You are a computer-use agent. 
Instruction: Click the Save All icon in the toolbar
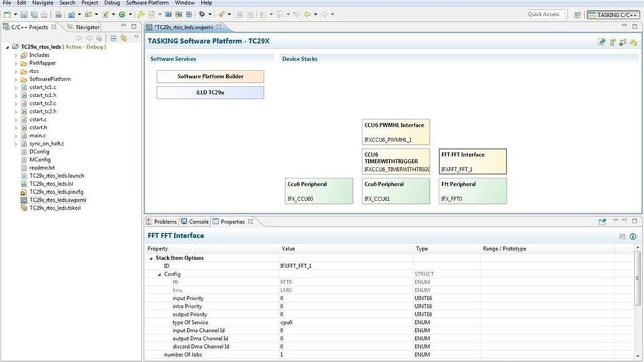34,14
